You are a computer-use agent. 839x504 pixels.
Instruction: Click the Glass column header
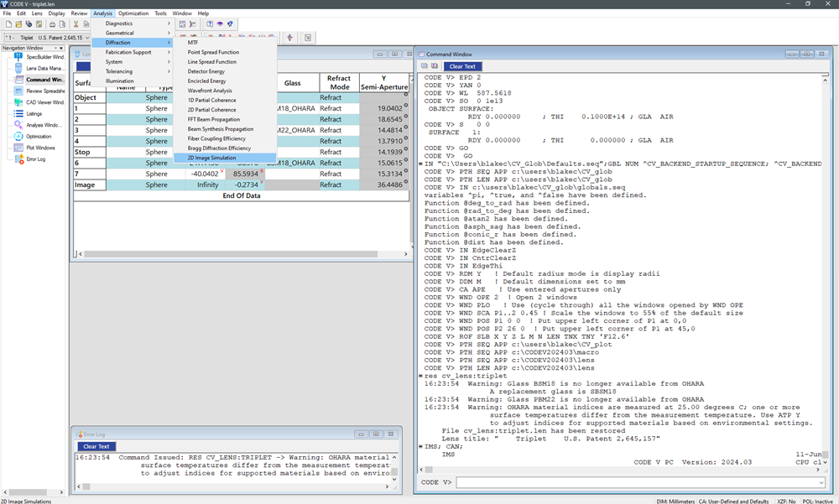click(x=292, y=83)
